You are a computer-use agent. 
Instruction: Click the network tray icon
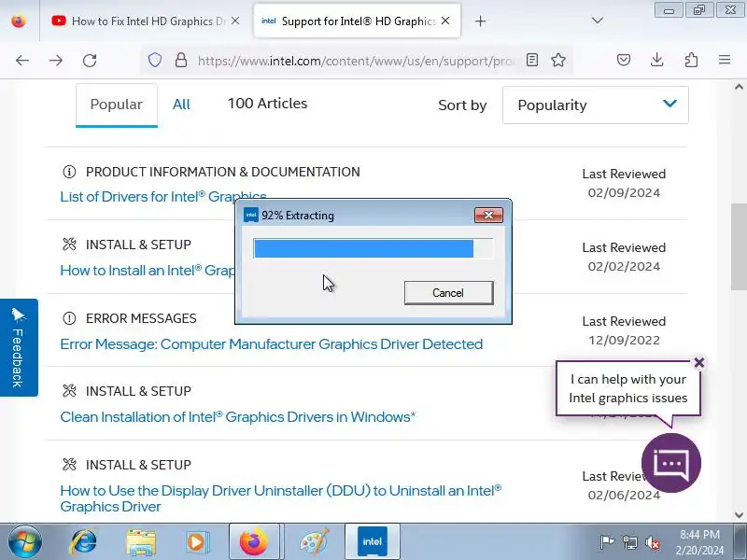(629, 542)
